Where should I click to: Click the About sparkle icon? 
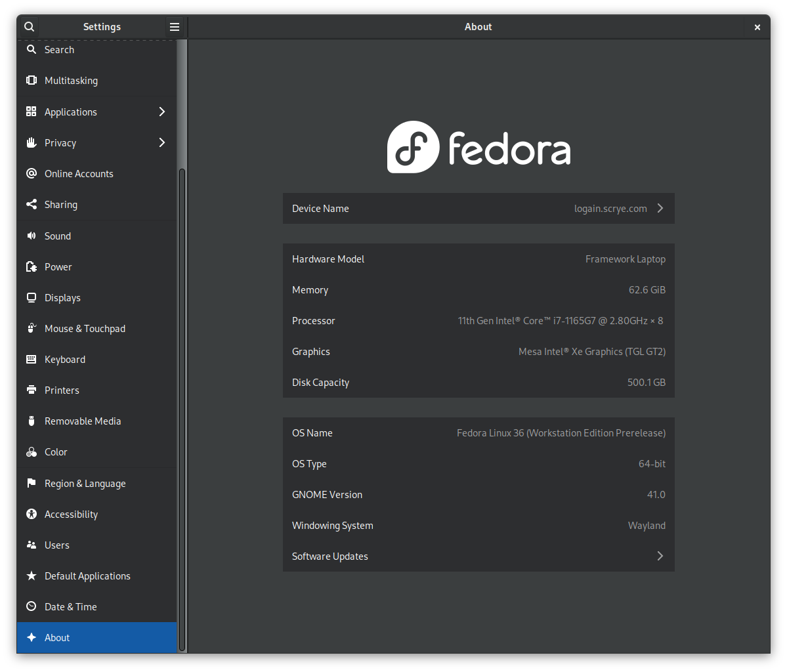tap(31, 637)
